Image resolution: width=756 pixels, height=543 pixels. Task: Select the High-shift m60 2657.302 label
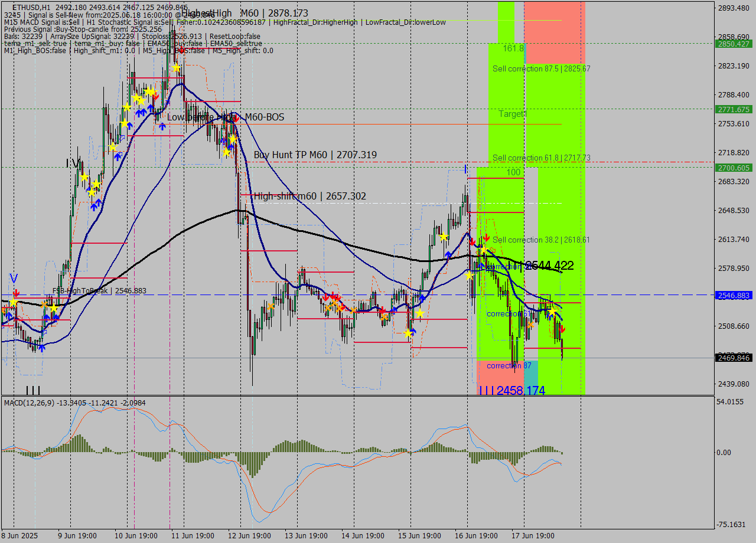click(x=309, y=196)
